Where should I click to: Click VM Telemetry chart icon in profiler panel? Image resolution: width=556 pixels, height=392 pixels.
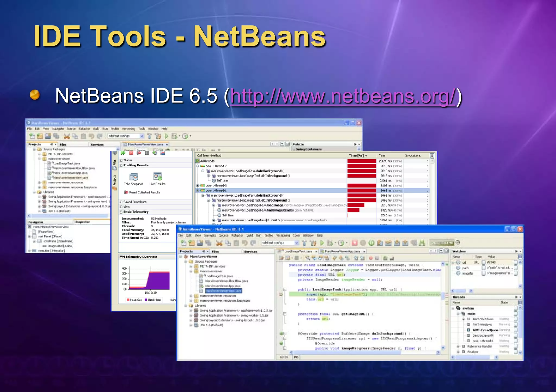[163, 153]
